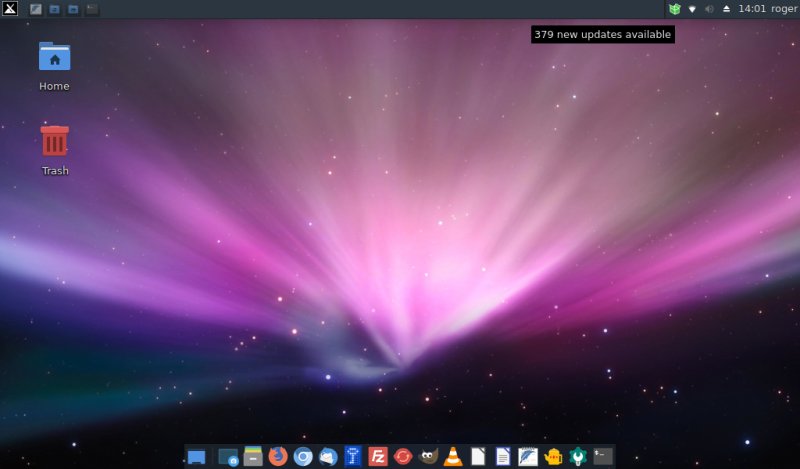Screen dimensions: 800x469
Task: Open Thunderbird mail from the dock
Action: [328, 456]
